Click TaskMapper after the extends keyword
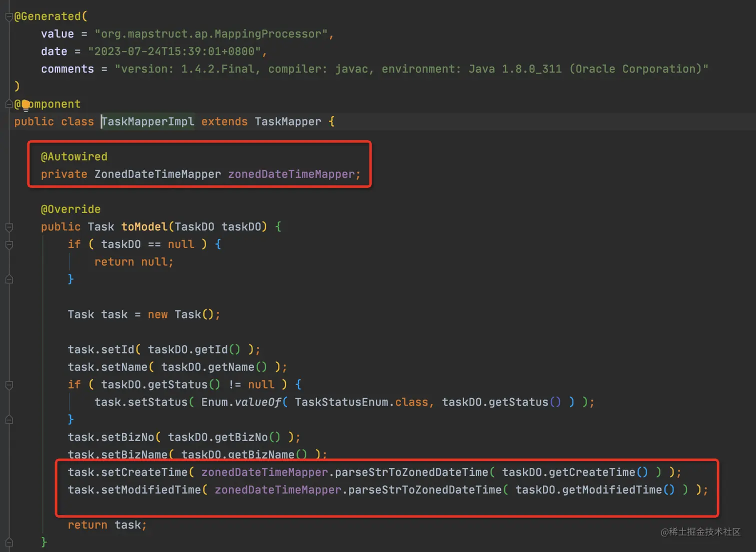Screen dimensions: 756x552 coord(288,121)
